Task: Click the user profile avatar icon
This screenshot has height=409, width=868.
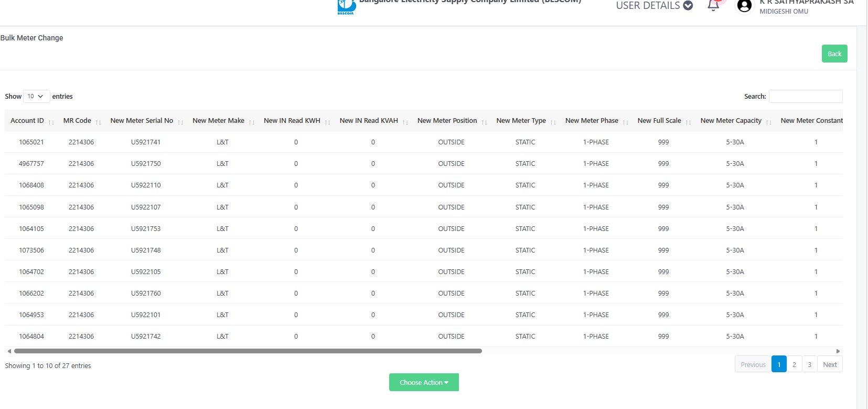Action: 744,6
